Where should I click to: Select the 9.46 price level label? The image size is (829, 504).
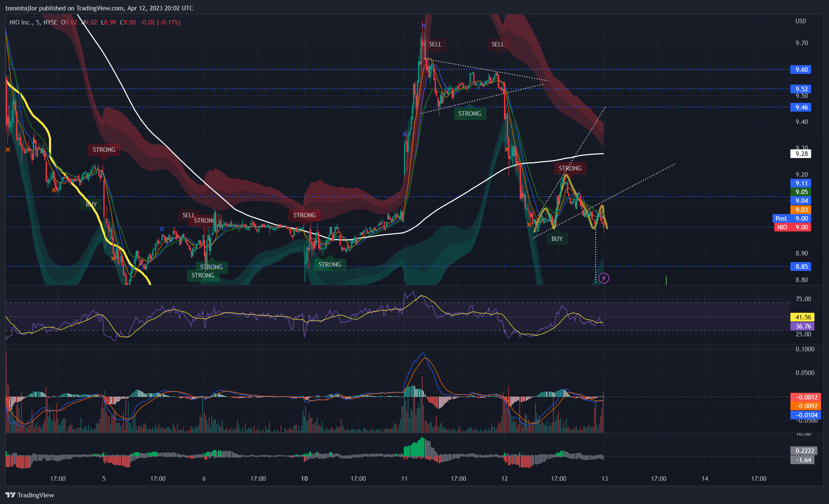click(x=801, y=107)
